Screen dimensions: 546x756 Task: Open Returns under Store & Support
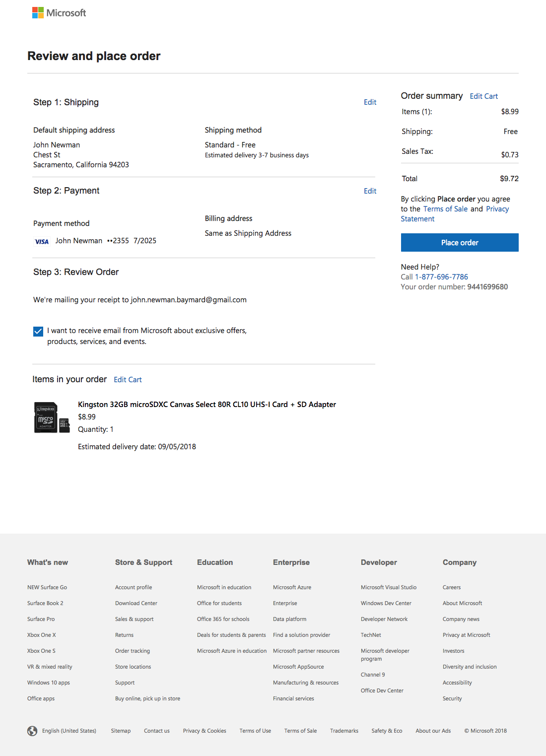pyautogui.click(x=124, y=635)
